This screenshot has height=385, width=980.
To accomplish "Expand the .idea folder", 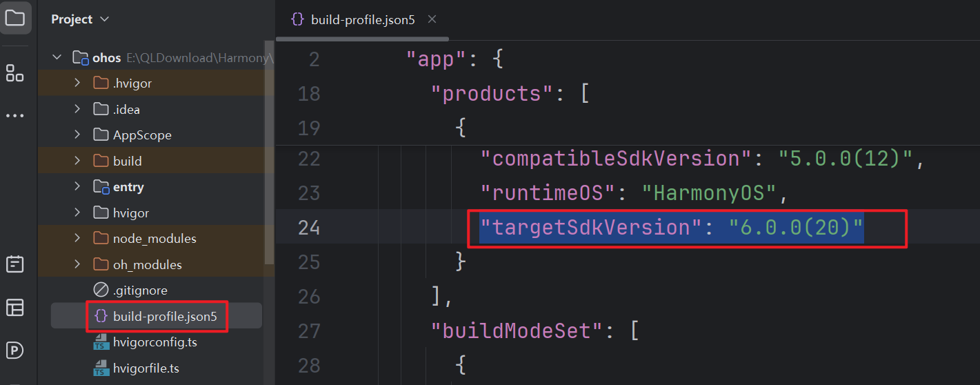I will click(x=77, y=109).
